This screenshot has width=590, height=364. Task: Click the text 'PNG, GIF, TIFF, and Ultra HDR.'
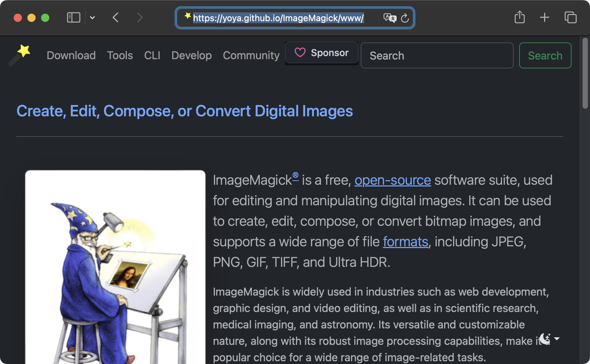(302, 262)
